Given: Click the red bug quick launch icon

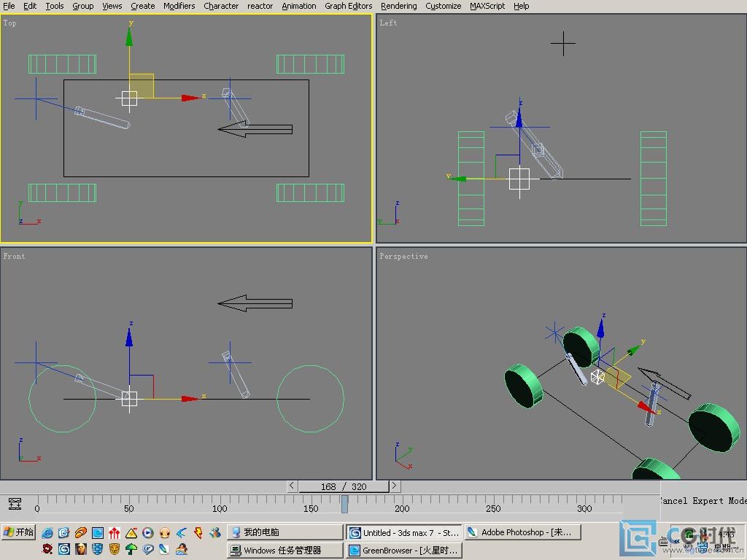Looking at the screenshot, I should click(x=47, y=549).
